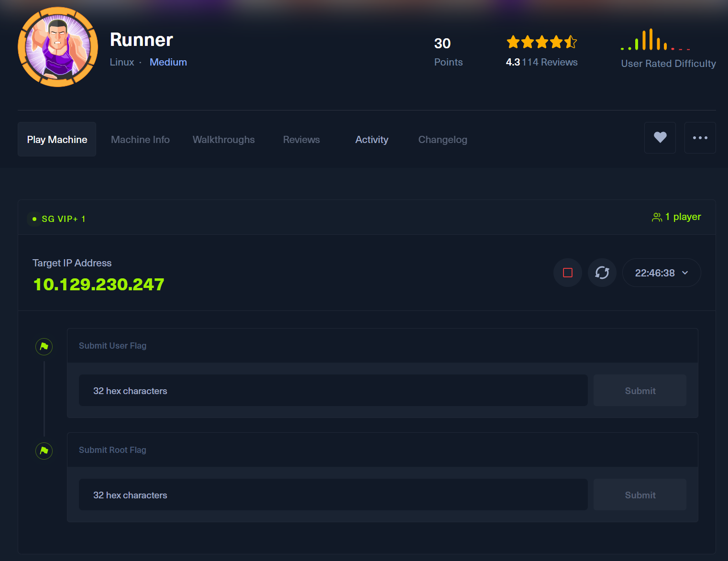Expand the 22:46:38 timer dropdown
This screenshot has height=561, width=728.
661,273
